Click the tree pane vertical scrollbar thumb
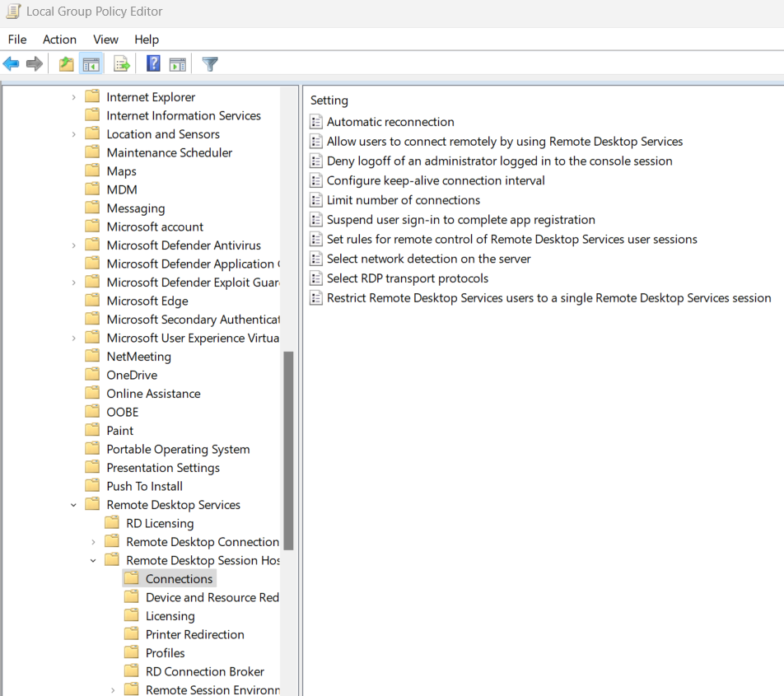The width and height of the screenshot is (784, 696). [288, 451]
